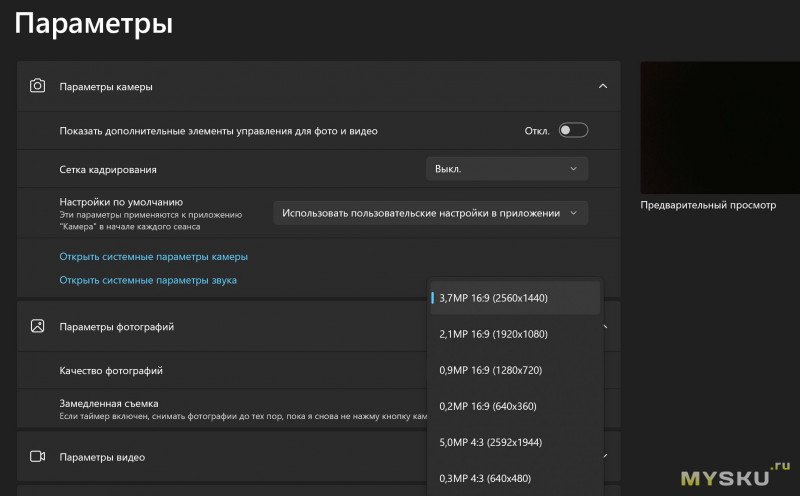Screen dimensions: 800x496
Task: Open the default settings dropdown
Action: pos(430,213)
